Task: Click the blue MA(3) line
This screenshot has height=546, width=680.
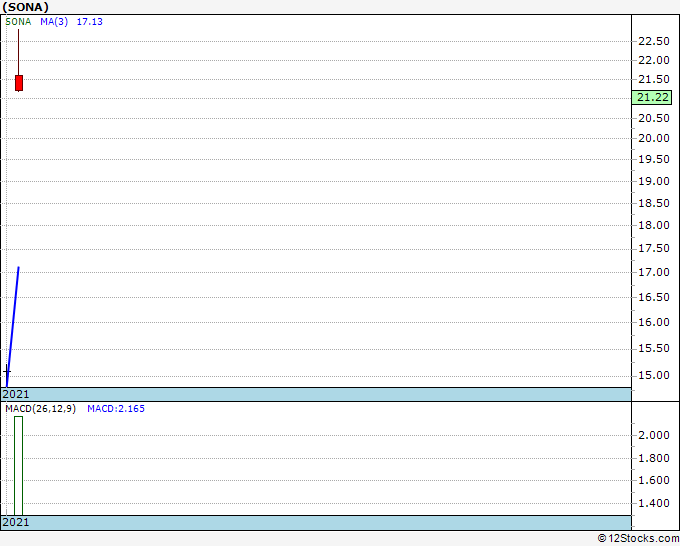Action: click(x=13, y=326)
